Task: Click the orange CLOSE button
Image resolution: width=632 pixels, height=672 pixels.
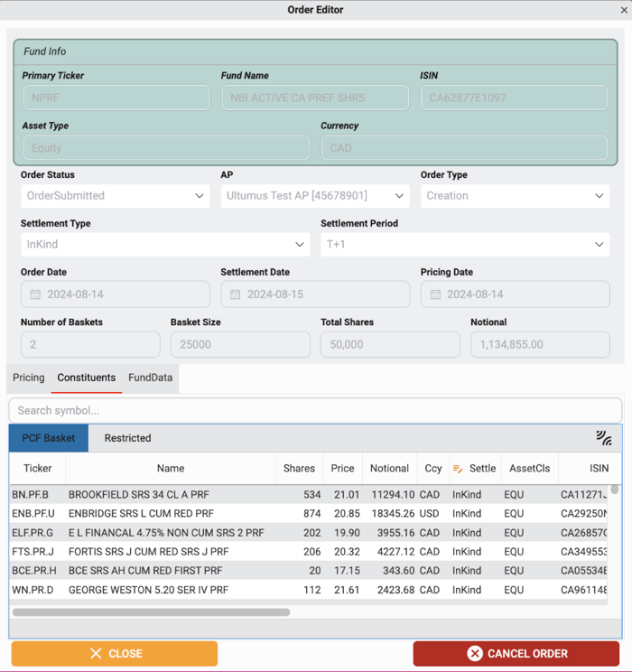Action: (x=115, y=654)
